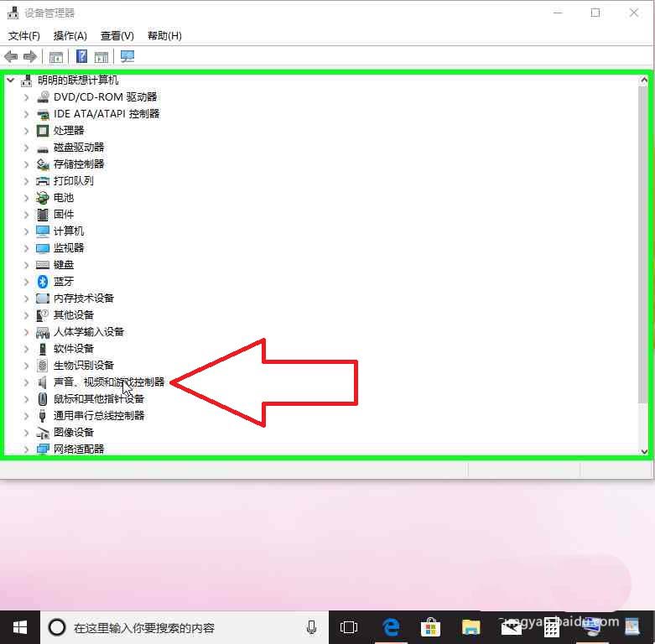This screenshot has height=644, width=655.
Task: Click the 磁盘驱动器 disk drive icon
Action: (43, 148)
